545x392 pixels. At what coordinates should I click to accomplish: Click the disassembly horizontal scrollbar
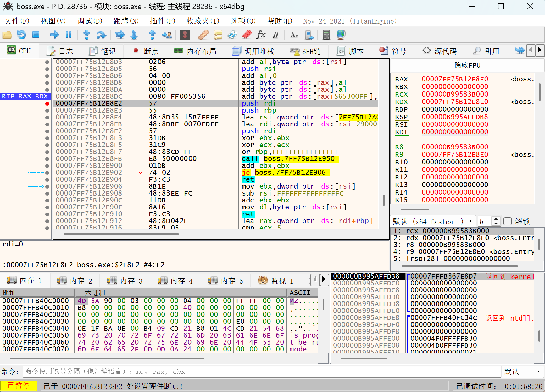[121, 234]
